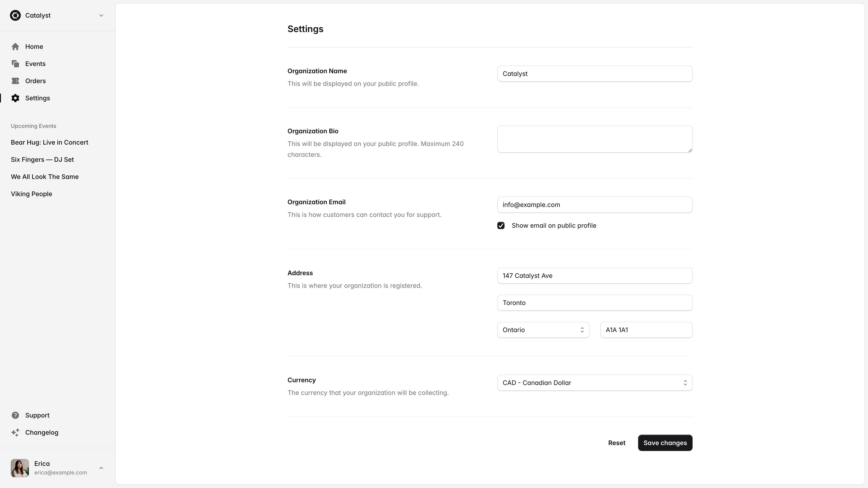
Task: Click the Settings gear icon
Action: [15, 98]
